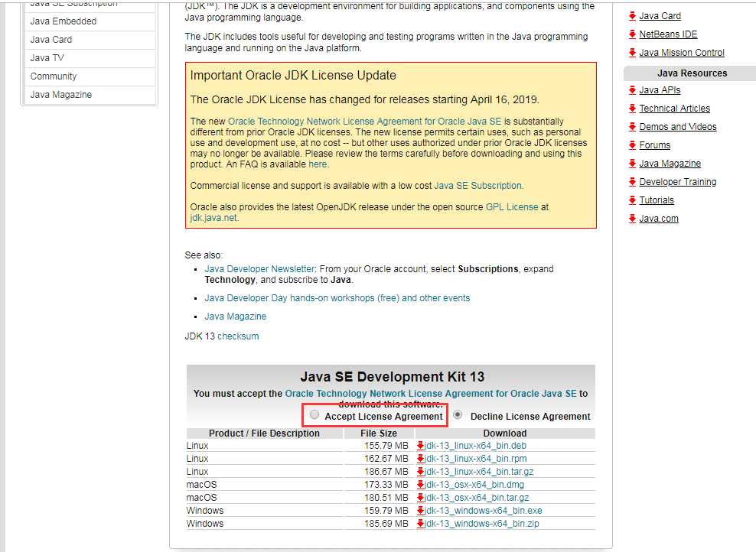Open the Technical Articles link
Viewport: 756px width, 552px height.
675,109
